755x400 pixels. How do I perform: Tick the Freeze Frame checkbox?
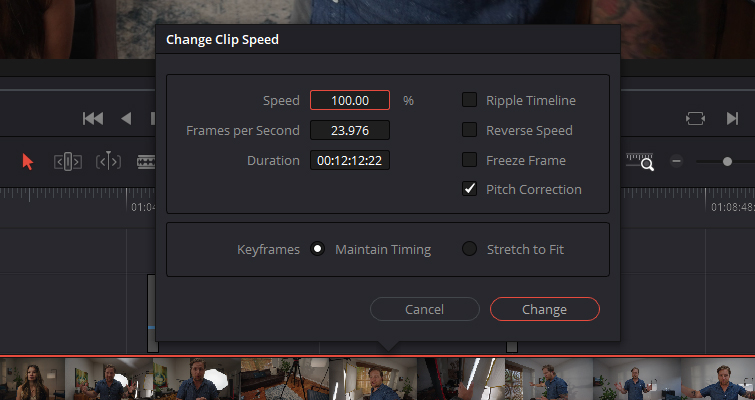[469, 160]
